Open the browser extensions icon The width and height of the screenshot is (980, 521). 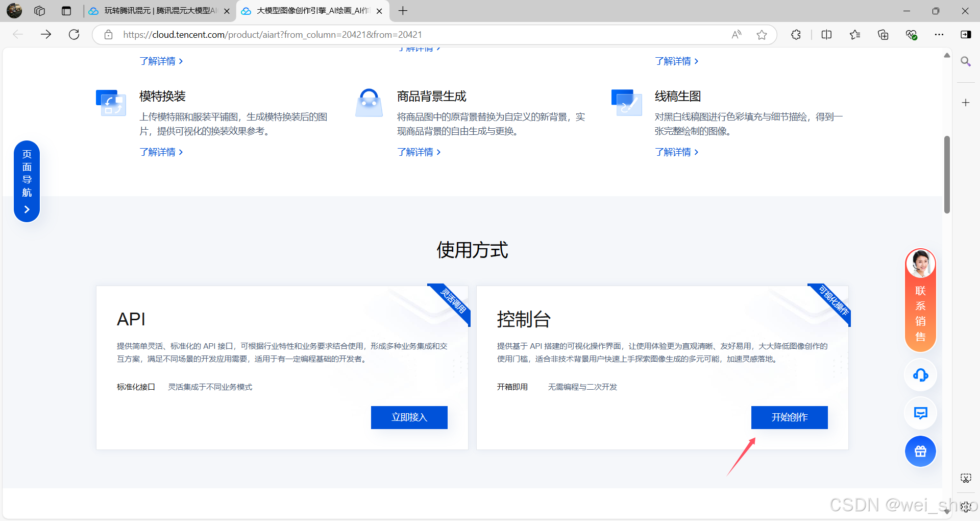pyautogui.click(x=796, y=35)
